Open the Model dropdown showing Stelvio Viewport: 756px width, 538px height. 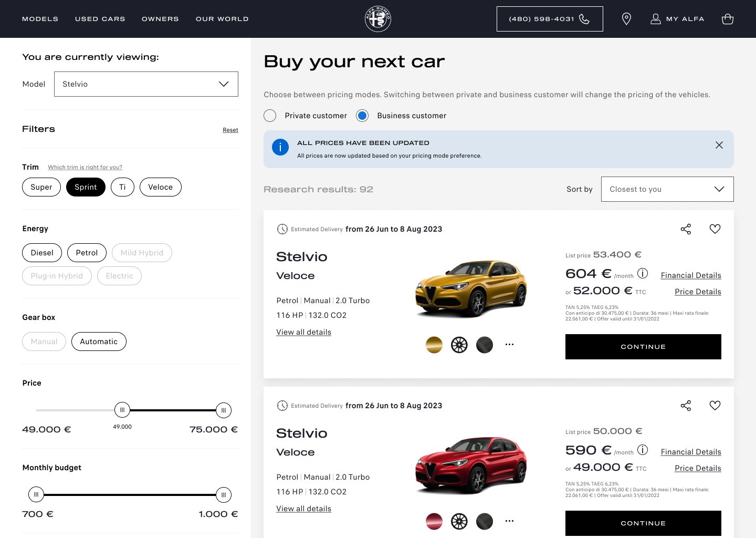click(x=146, y=84)
